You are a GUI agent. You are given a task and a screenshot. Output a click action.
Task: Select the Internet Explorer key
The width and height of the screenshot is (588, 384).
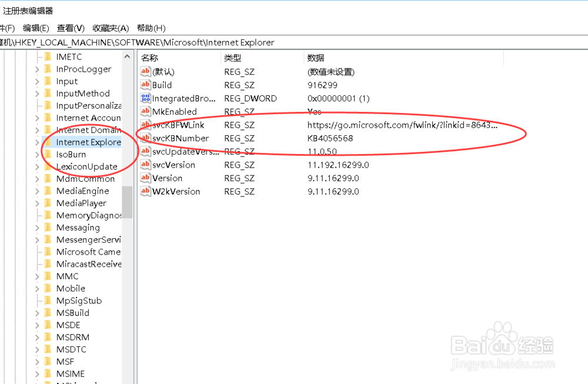(89, 142)
